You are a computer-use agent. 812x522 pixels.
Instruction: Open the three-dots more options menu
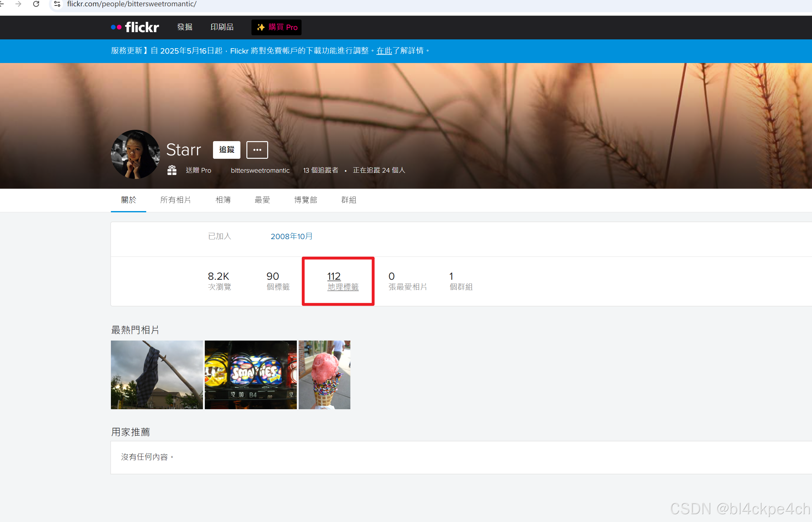tap(257, 150)
